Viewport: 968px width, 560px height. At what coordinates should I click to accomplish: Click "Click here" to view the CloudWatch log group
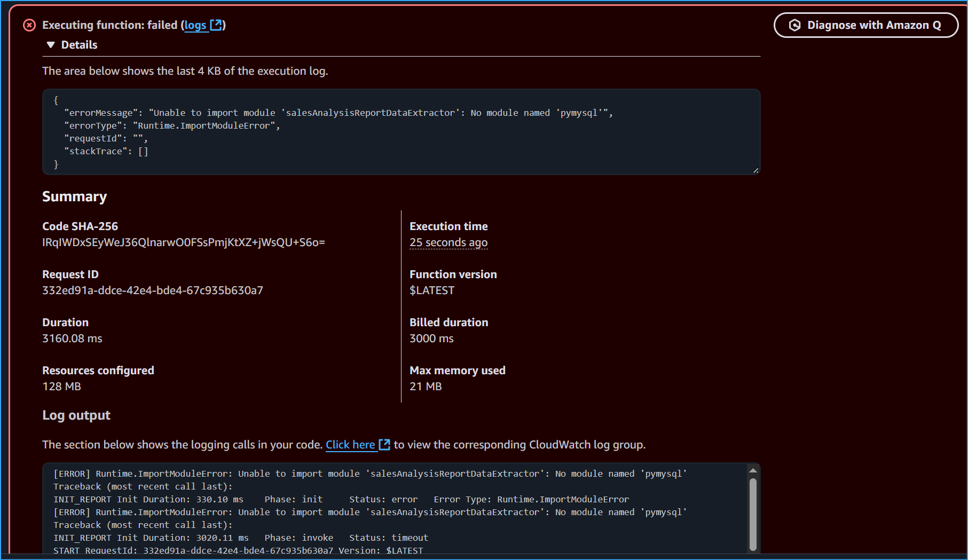350,444
